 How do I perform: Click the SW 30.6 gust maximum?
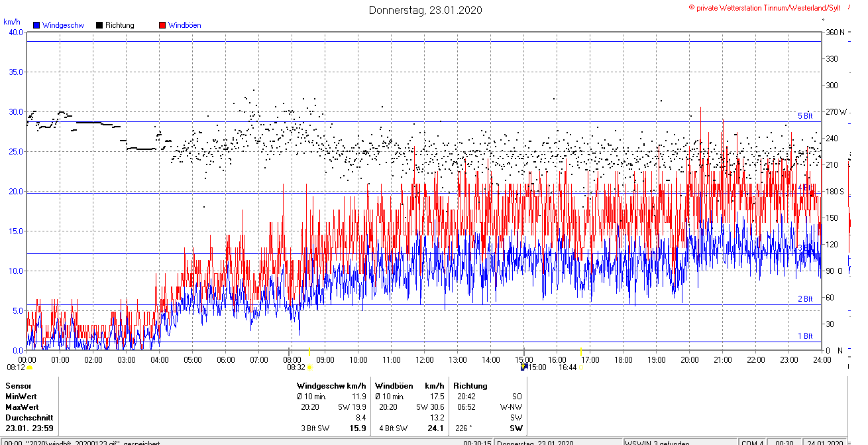point(431,407)
